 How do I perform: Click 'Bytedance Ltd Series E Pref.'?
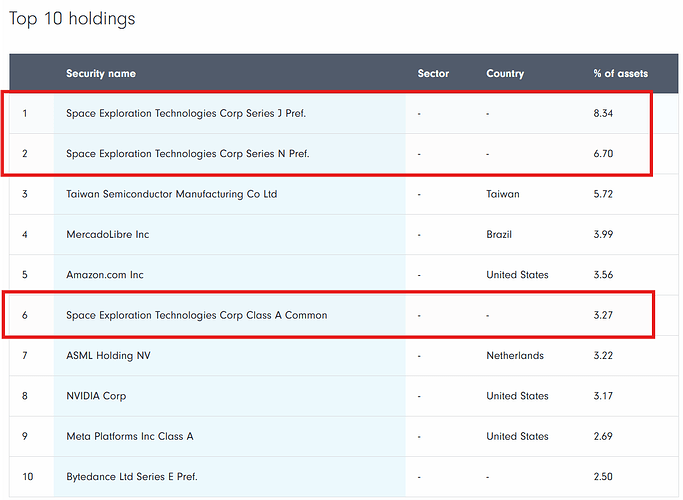132,476
